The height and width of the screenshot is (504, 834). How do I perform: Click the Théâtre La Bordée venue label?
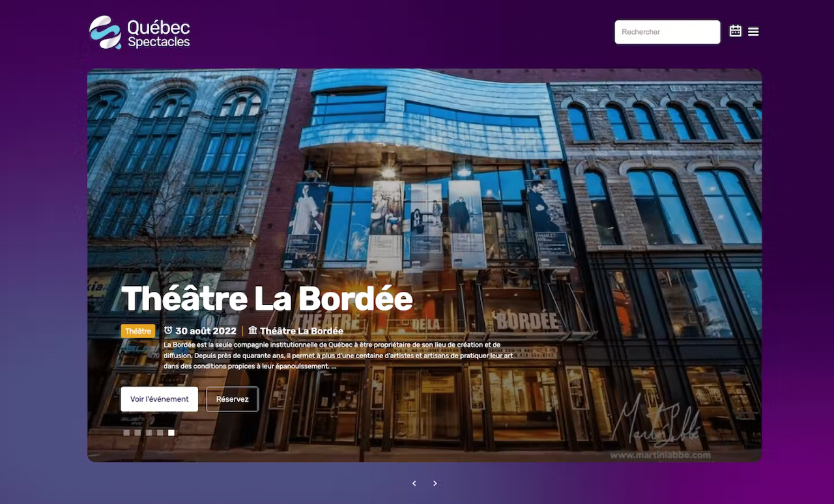pos(302,331)
